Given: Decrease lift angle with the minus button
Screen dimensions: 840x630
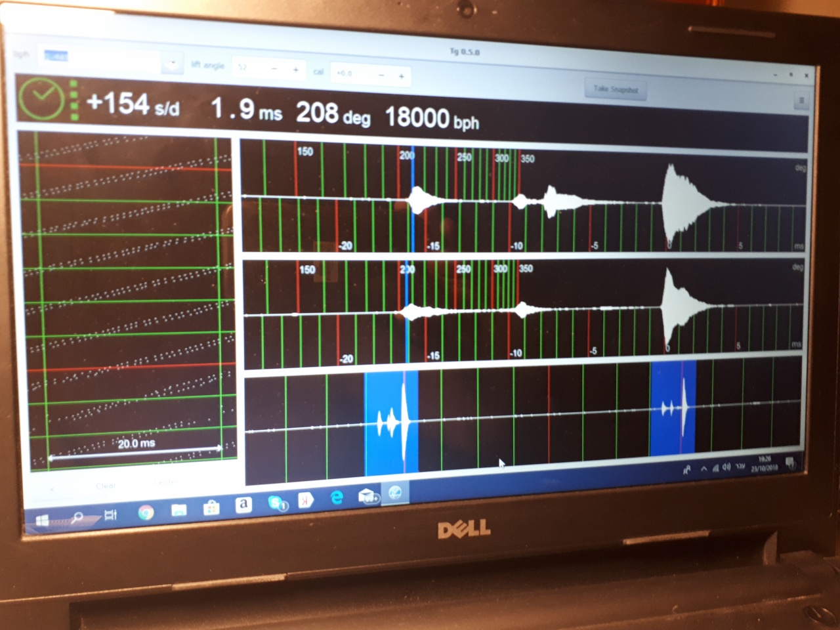Looking at the screenshot, I should [274, 68].
